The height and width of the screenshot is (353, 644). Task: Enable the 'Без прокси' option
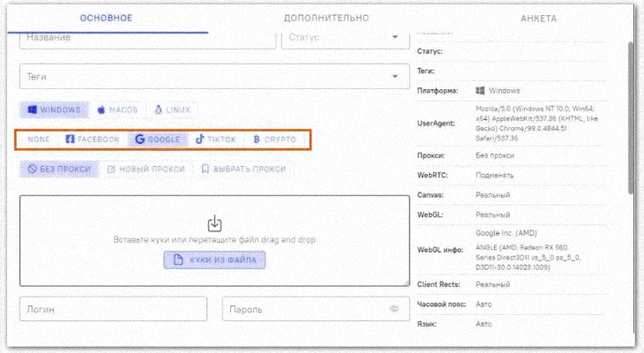59,169
